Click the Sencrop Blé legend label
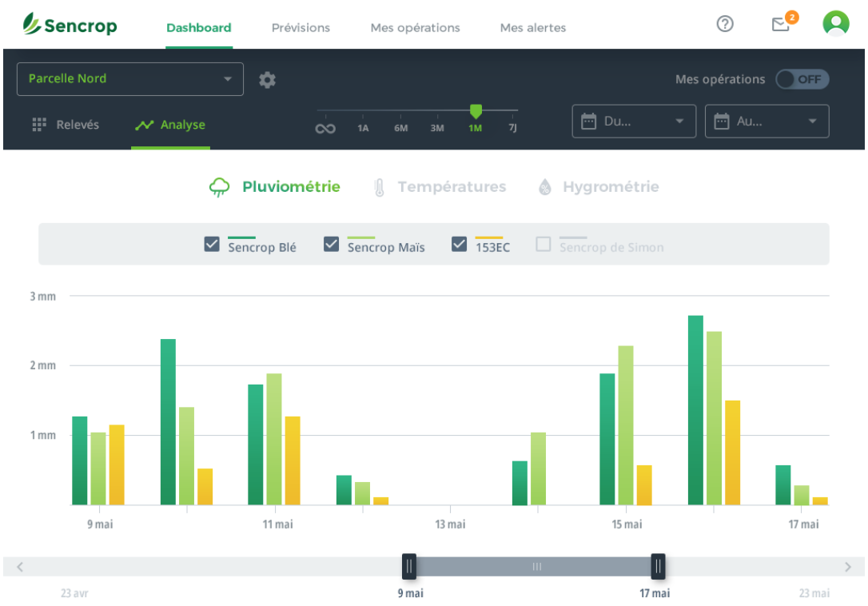Screen dimensions: 868x606 [x=262, y=248]
